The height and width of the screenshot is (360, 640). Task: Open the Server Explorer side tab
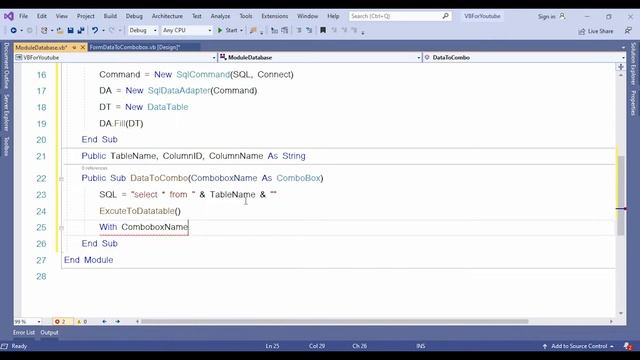point(6,112)
